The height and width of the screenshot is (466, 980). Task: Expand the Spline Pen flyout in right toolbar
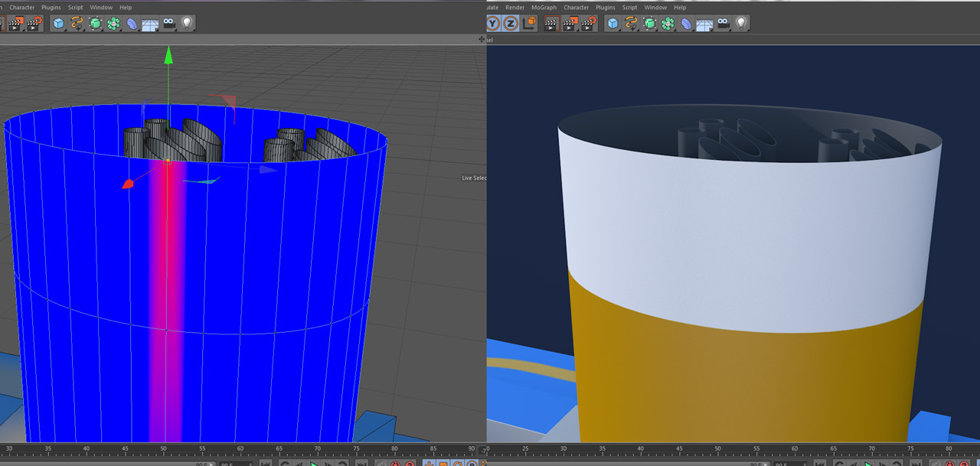click(x=631, y=24)
